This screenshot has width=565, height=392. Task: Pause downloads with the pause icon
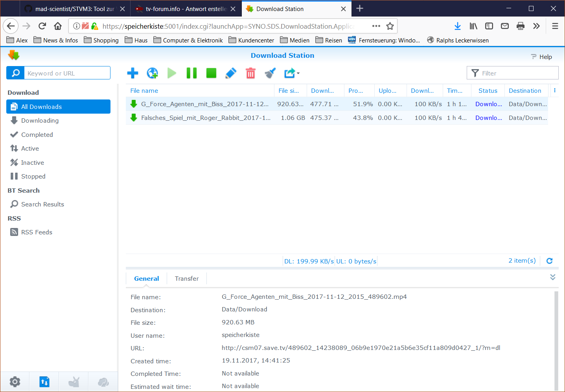(x=191, y=73)
